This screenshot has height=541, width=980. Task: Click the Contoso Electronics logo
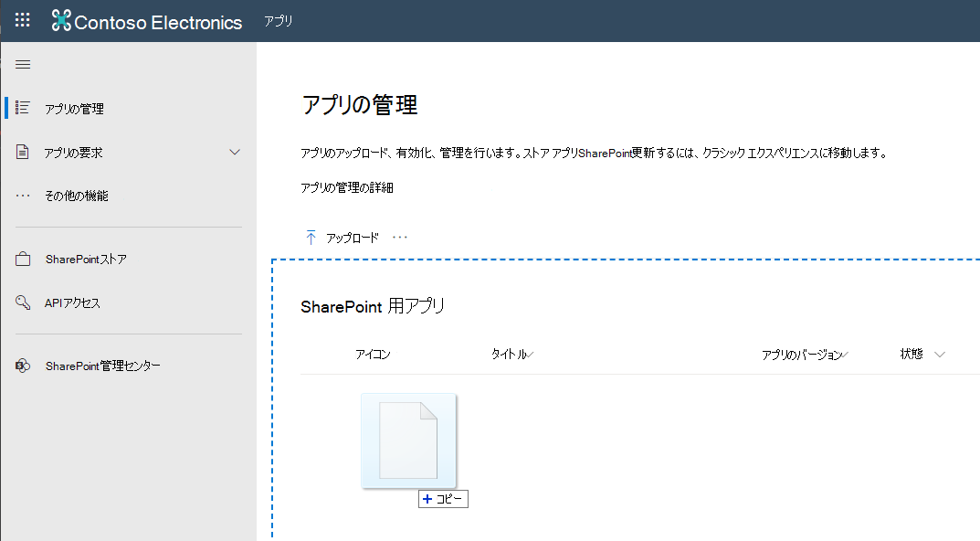[61, 19]
